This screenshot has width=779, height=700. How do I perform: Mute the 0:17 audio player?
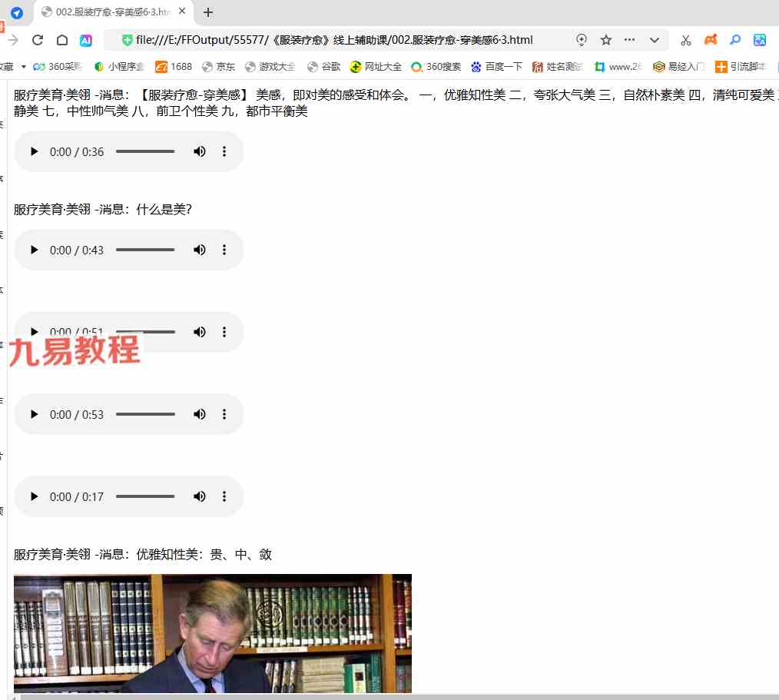[199, 496]
